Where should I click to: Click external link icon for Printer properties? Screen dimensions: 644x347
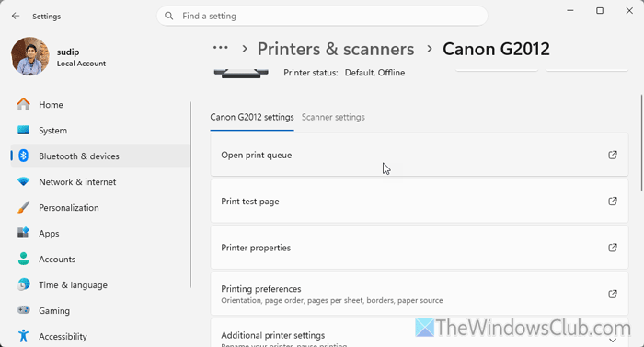(x=613, y=248)
